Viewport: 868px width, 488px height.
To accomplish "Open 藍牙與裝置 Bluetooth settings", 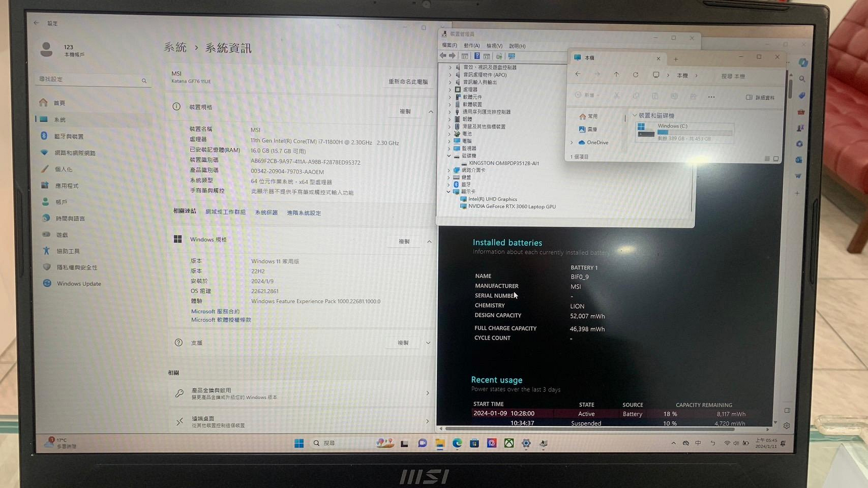I will pyautogui.click(x=69, y=136).
